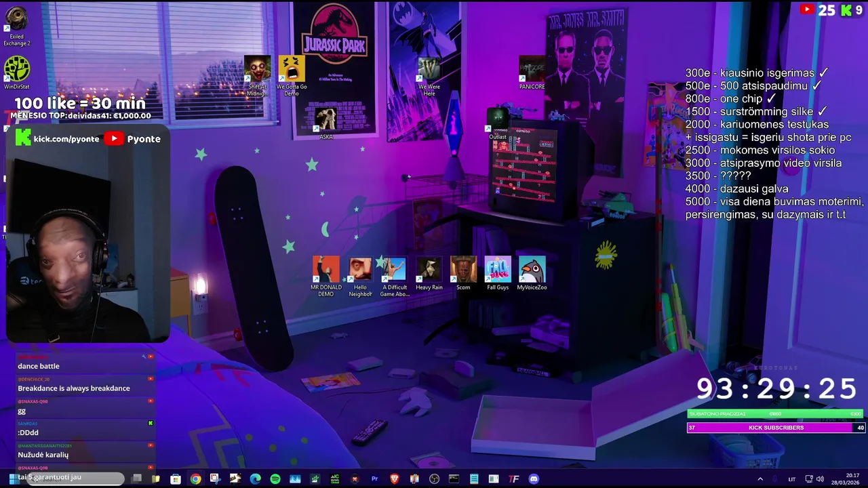The width and height of the screenshot is (868, 488).
Task: Open the LIT keyboard language switcher
Action: click(x=791, y=479)
